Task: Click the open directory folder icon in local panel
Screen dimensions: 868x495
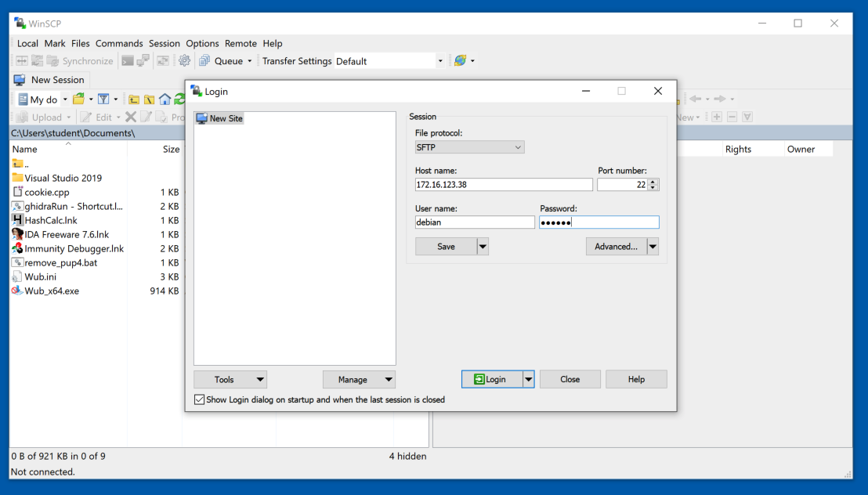Action: click(78, 99)
